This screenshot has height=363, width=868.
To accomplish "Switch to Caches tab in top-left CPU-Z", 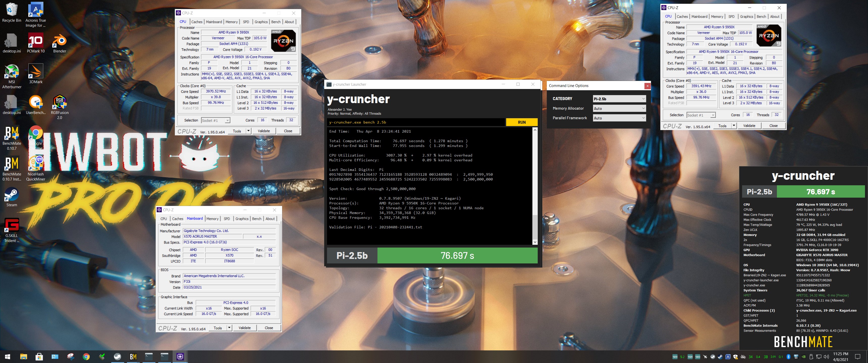I will tap(197, 22).
